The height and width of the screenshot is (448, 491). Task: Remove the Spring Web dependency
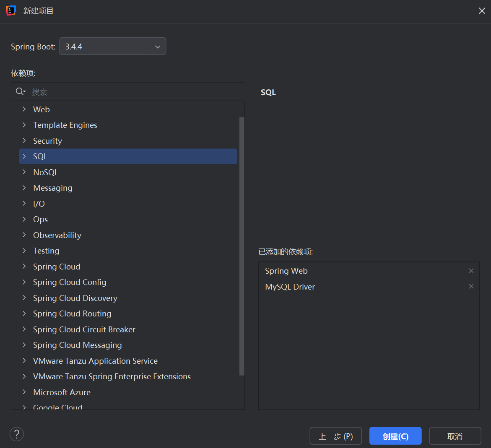471,271
